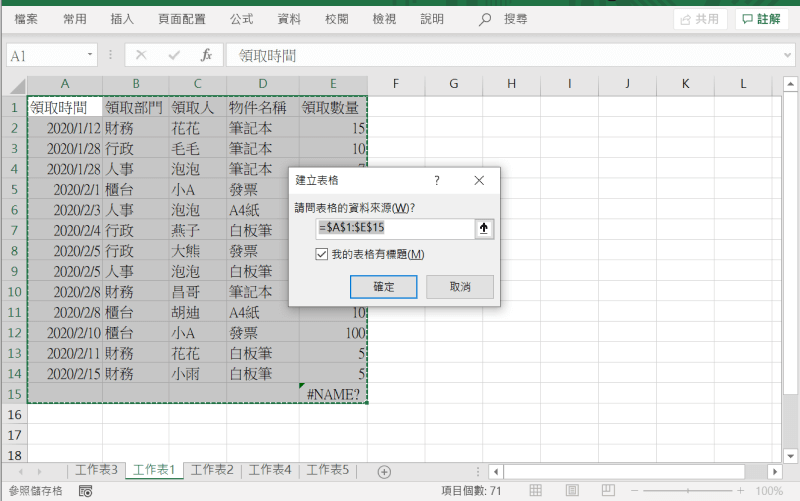This screenshot has height=501, width=800.
Task: Click the select all corner triangle
Action: [x=17, y=86]
